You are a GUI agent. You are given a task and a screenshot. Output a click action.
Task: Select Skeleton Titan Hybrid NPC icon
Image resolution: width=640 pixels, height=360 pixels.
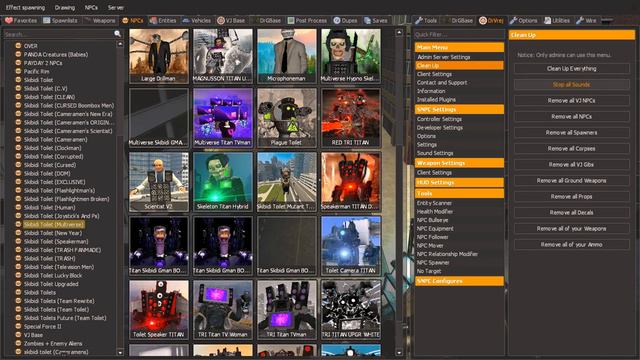pos(223,182)
